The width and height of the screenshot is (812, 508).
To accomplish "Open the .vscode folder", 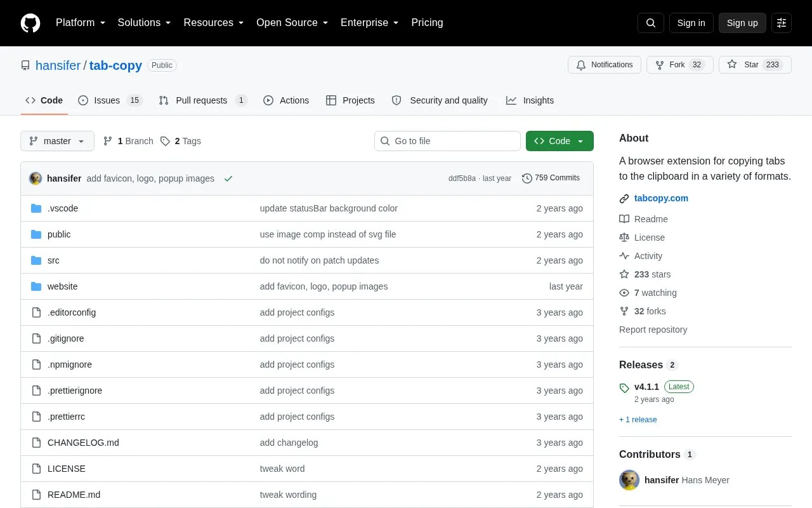I will [x=63, y=208].
